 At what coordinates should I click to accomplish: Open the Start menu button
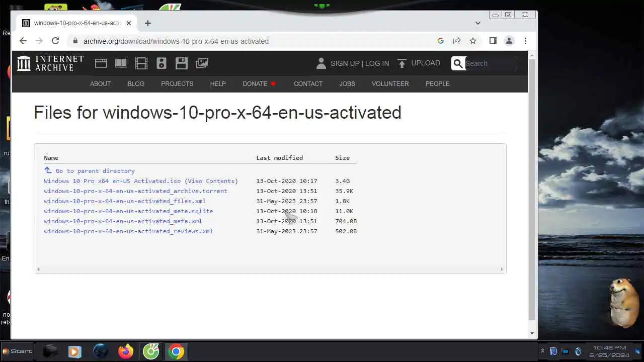click(x=17, y=351)
